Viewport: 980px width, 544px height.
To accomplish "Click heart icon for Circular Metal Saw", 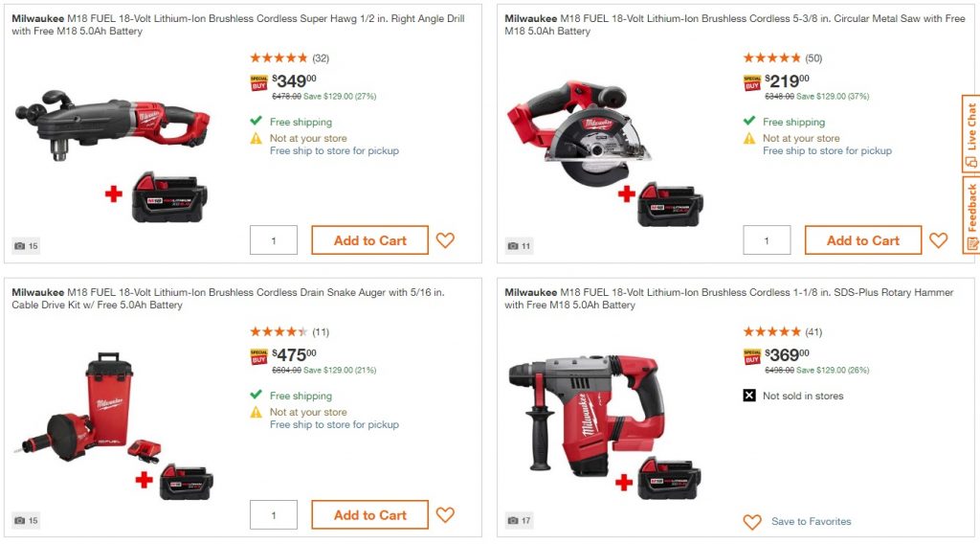I will (x=938, y=240).
